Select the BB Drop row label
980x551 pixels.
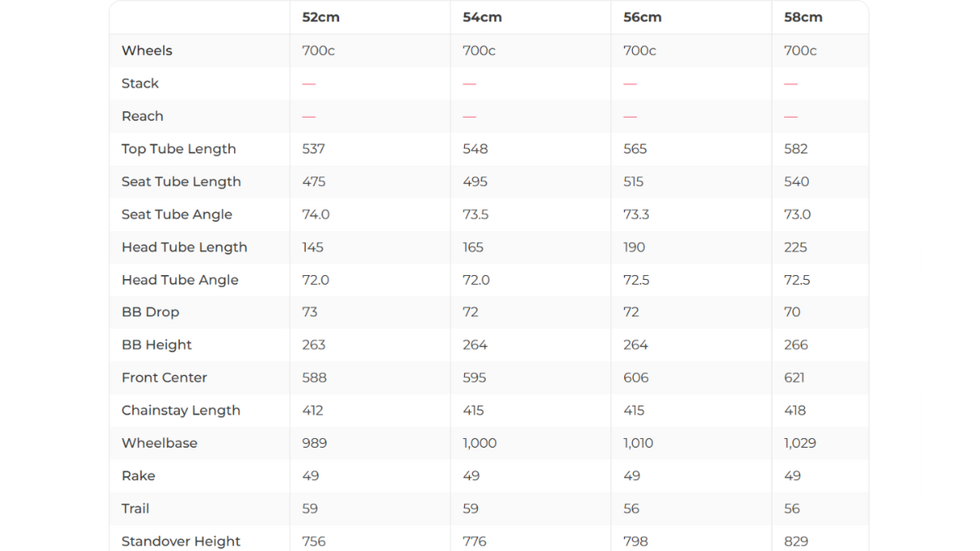(150, 311)
